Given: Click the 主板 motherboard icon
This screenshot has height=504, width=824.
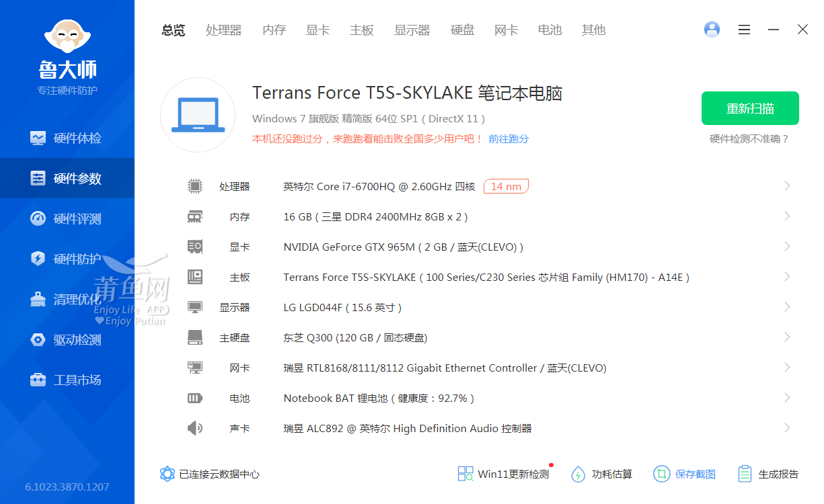Looking at the screenshot, I should pyautogui.click(x=194, y=277).
